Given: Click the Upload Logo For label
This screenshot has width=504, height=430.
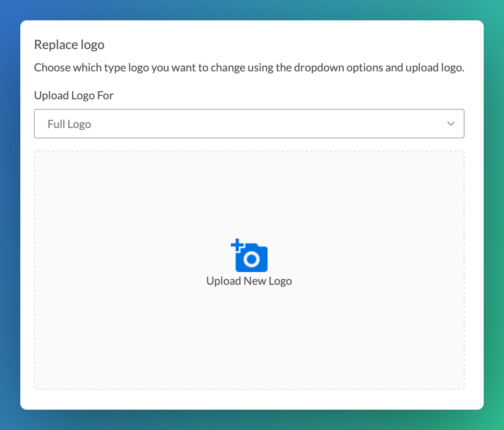Looking at the screenshot, I should (x=74, y=96).
